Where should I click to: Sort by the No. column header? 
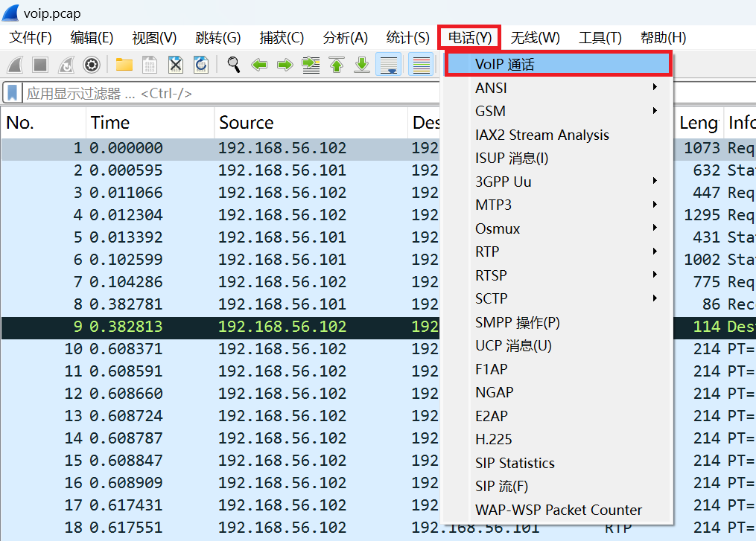[44, 122]
